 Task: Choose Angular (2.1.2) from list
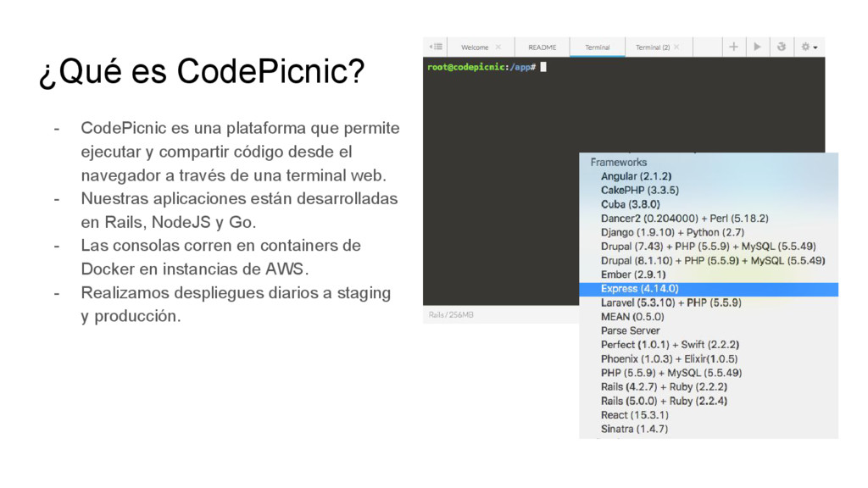tap(636, 176)
